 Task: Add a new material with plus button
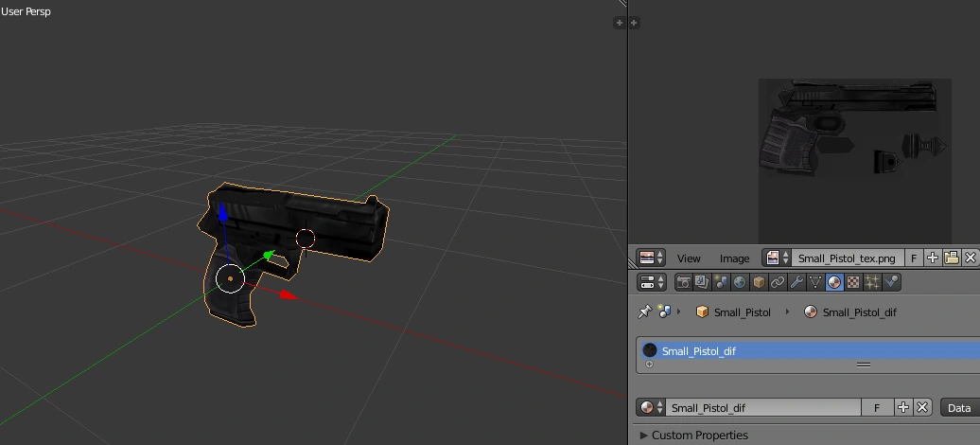(x=903, y=407)
